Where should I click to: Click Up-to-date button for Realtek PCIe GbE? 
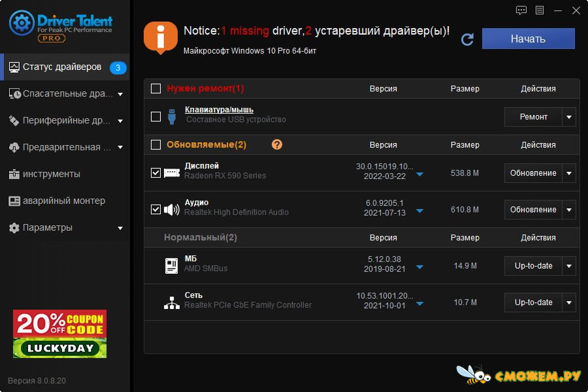coord(533,302)
